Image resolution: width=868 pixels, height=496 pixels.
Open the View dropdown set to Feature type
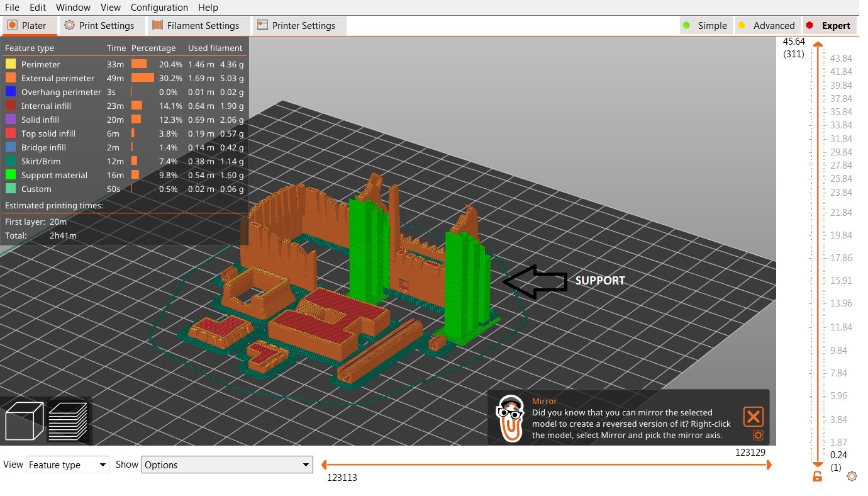(68, 465)
